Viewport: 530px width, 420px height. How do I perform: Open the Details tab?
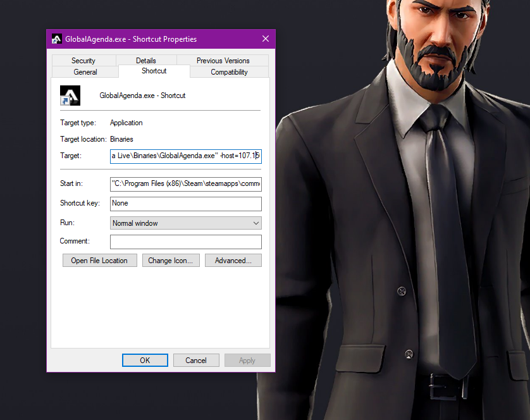coord(146,61)
